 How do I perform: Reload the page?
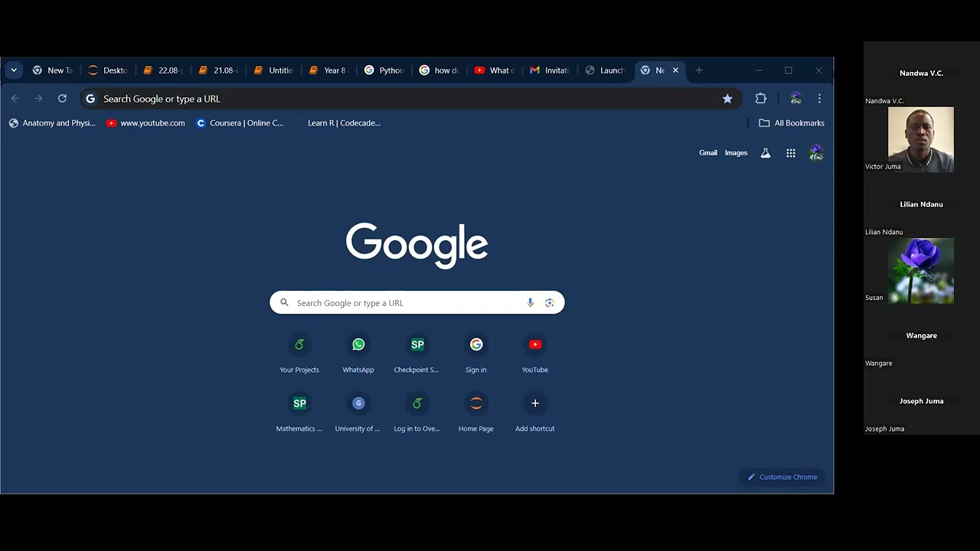click(62, 99)
